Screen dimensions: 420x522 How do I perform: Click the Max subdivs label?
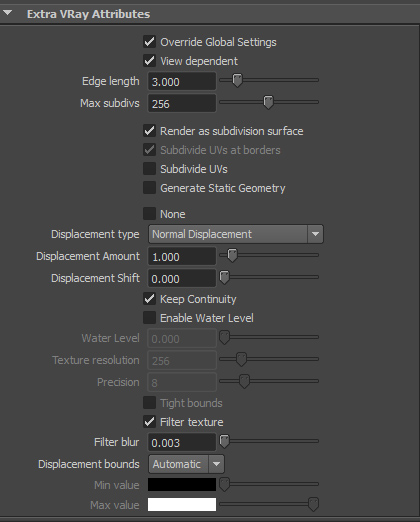coord(110,103)
